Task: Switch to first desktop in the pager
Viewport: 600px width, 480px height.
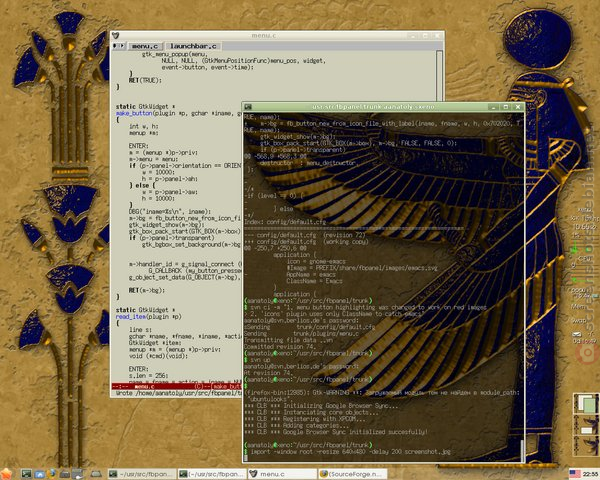Action: tap(585, 403)
